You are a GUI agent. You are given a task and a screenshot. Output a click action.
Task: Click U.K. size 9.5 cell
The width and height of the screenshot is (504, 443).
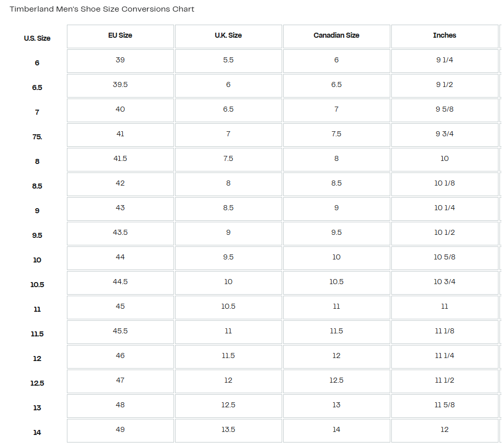228,257
